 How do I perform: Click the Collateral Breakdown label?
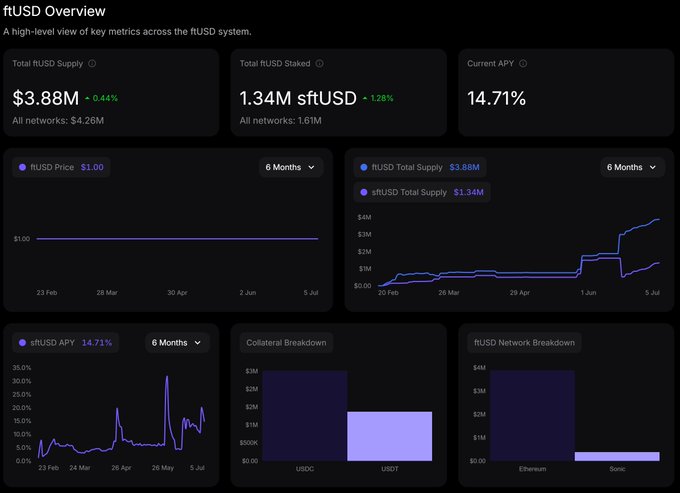286,343
